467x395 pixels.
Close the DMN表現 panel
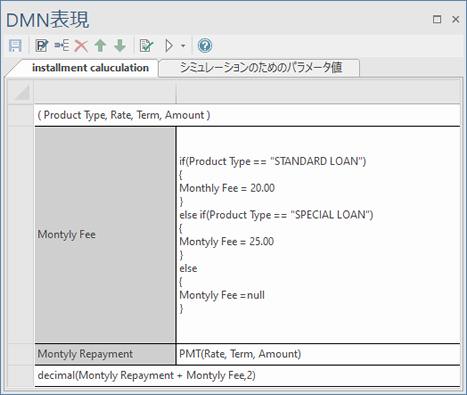[x=456, y=19]
